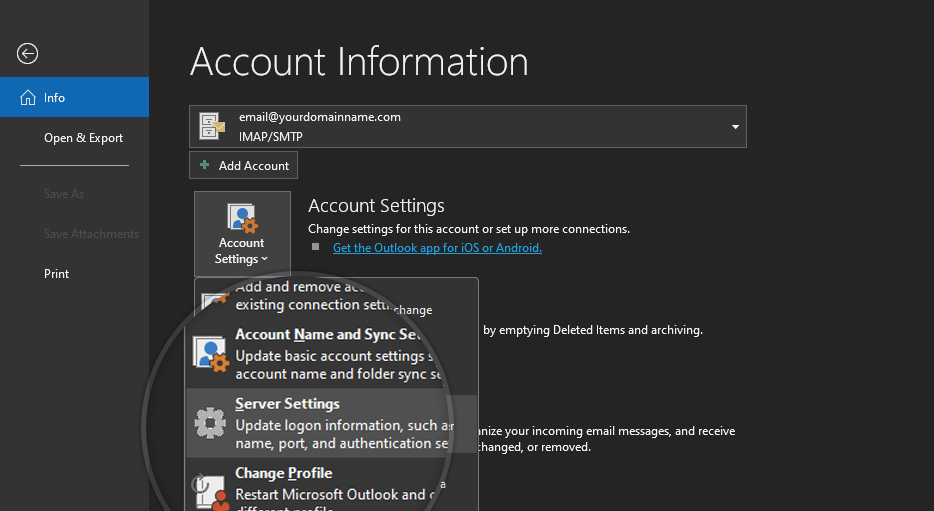934x511 pixels.
Task: Click the Account Name and Sync icon
Action: [x=210, y=355]
